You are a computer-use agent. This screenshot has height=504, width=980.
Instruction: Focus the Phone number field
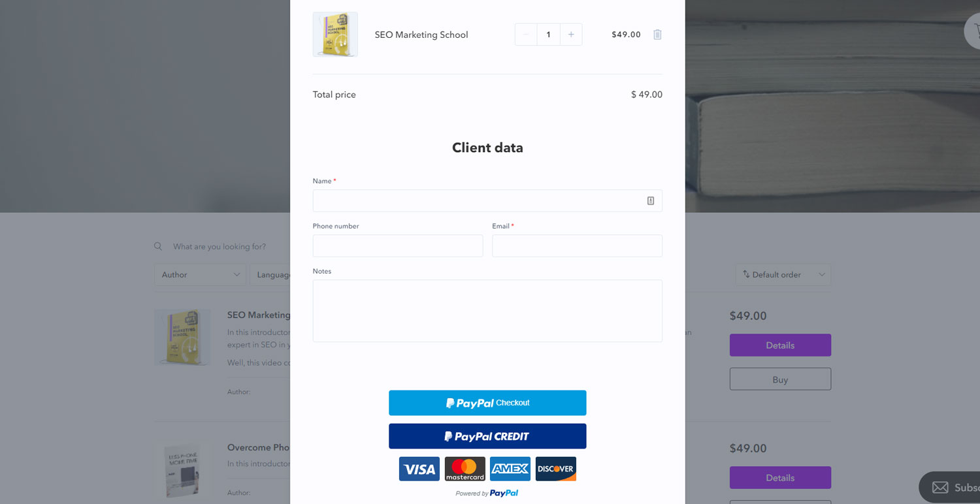pyautogui.click(x=398, y=246)
